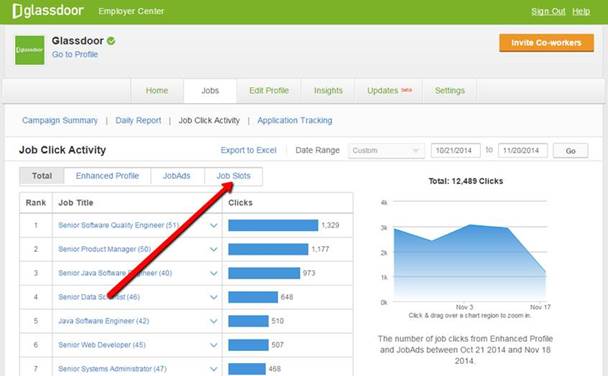Viewport: 608px width, 376px height.
Task: Open the Application Tracking link
Action: coord(295,121)
